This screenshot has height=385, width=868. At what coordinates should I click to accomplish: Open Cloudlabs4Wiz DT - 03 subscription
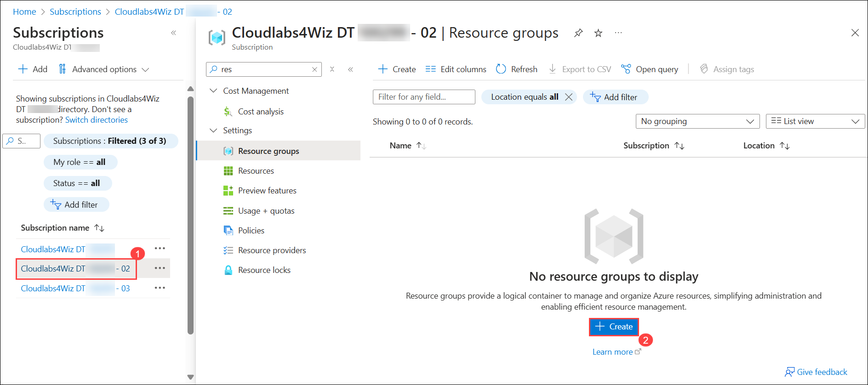click(76, 289)
